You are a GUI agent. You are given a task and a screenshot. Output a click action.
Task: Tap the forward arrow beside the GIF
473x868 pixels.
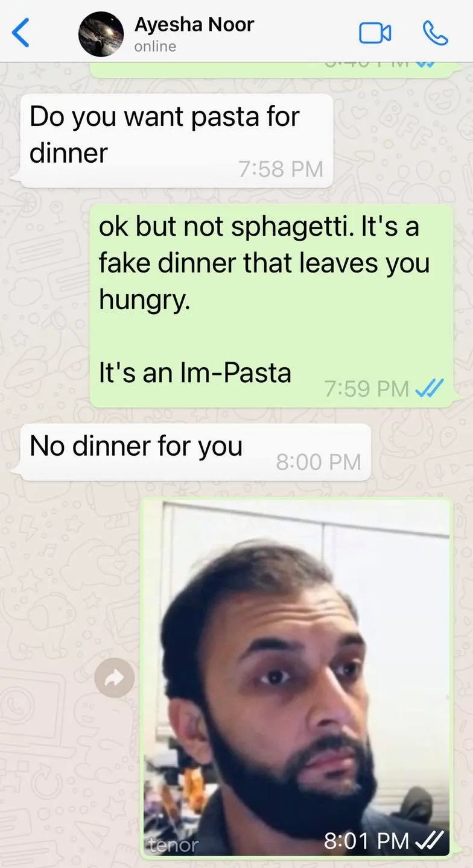click(x=114, y=678)
